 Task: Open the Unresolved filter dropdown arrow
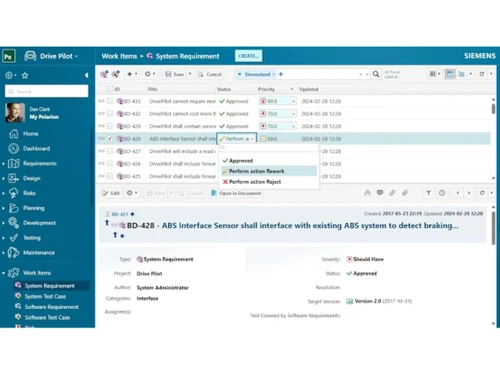coord(239,74)
